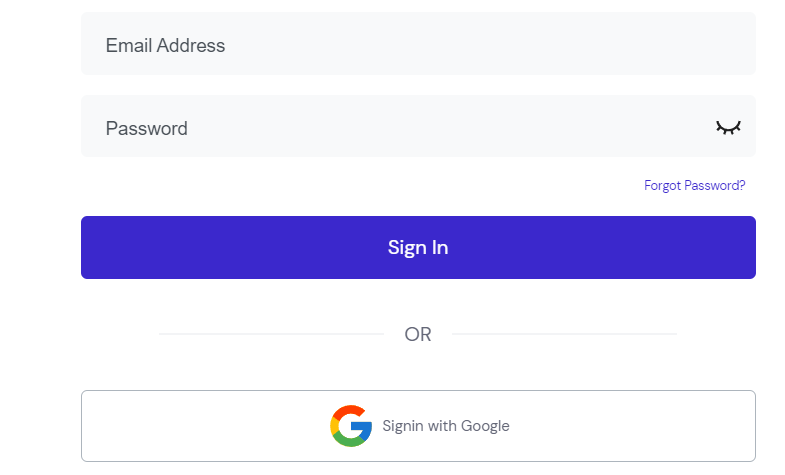Screen dimensions: 785x475
Task: Click the Signin with Google label
Action: [446, 426]
